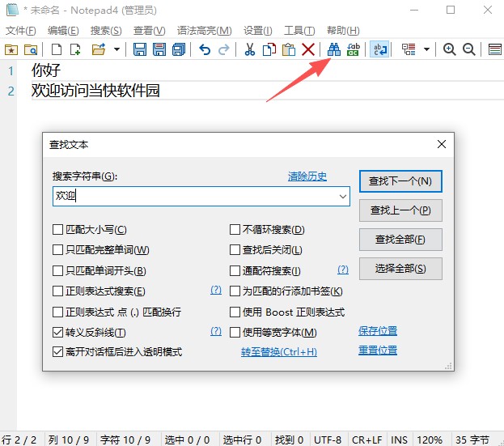Enable the 匹配大小写 checkbox

pyautogui.click(x=58, y=230)
